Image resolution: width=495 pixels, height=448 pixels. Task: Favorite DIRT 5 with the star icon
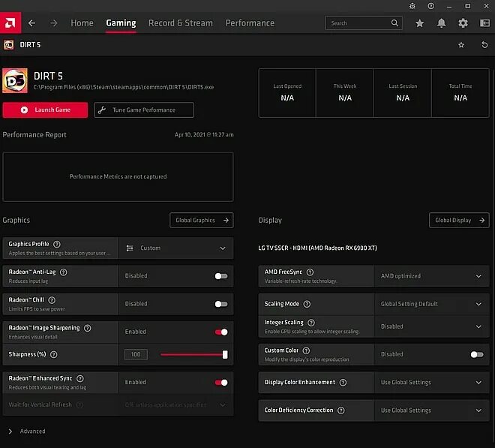[461, 45]
